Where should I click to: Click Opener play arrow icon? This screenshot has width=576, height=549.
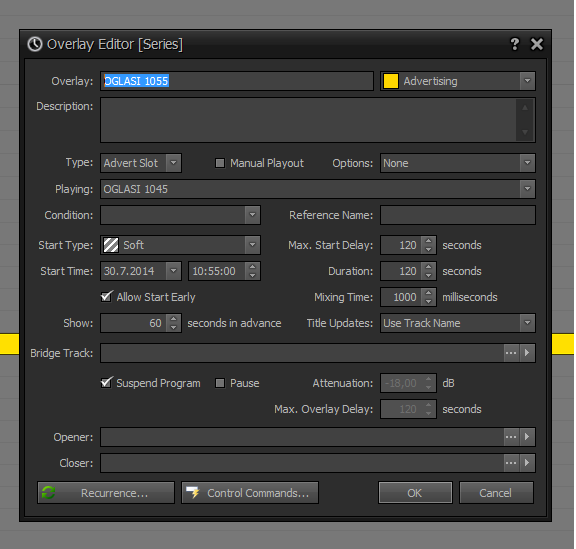coord(527,437)
